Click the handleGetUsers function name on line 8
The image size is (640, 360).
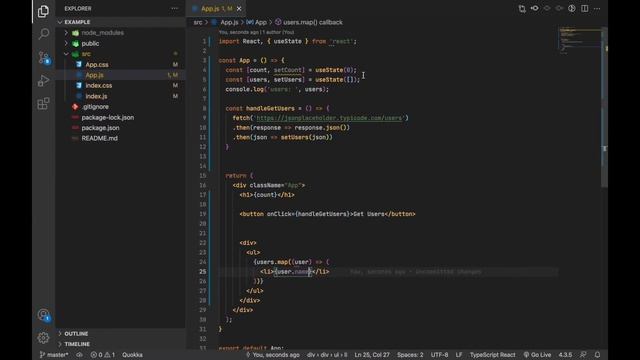pos(270,109)
